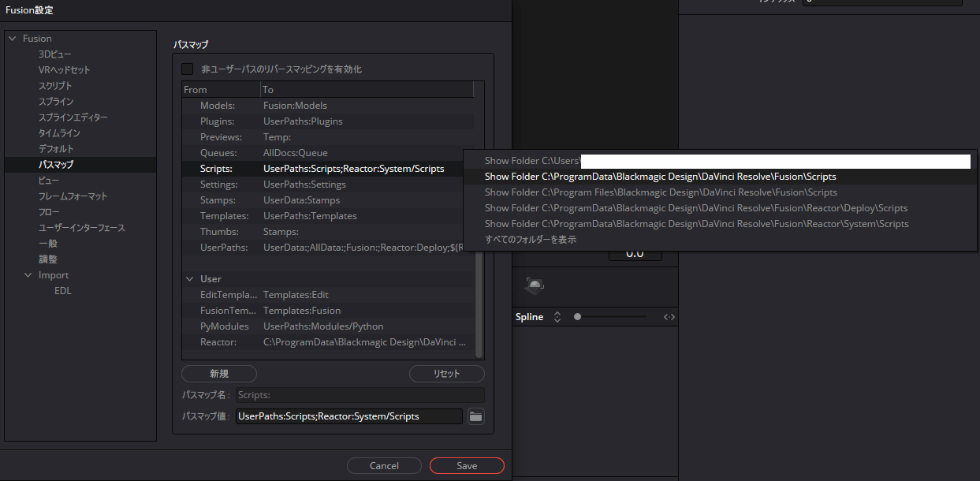The image size is (980, 481).
Task: Open フレームフォーマット settings
Action: click(x=73, y=196)
